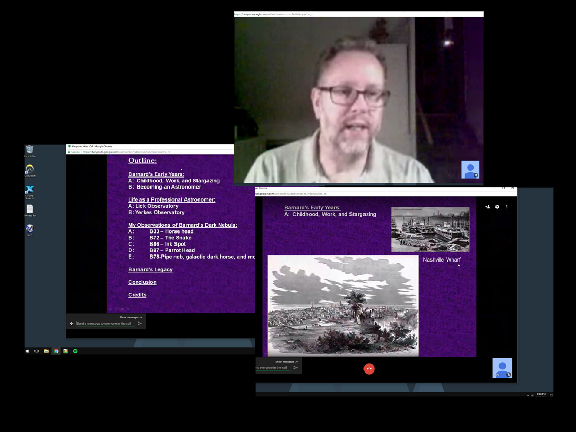This screenshot has height=432, width=576.
Task: Select the participant thumbnail beside the end-call button
Action: [502, 368]
